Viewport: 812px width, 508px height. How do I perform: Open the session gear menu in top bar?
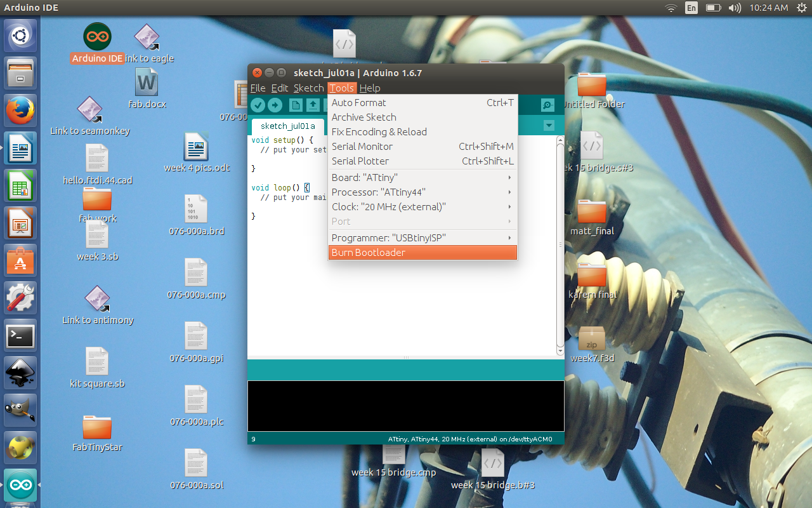point(801,8)
